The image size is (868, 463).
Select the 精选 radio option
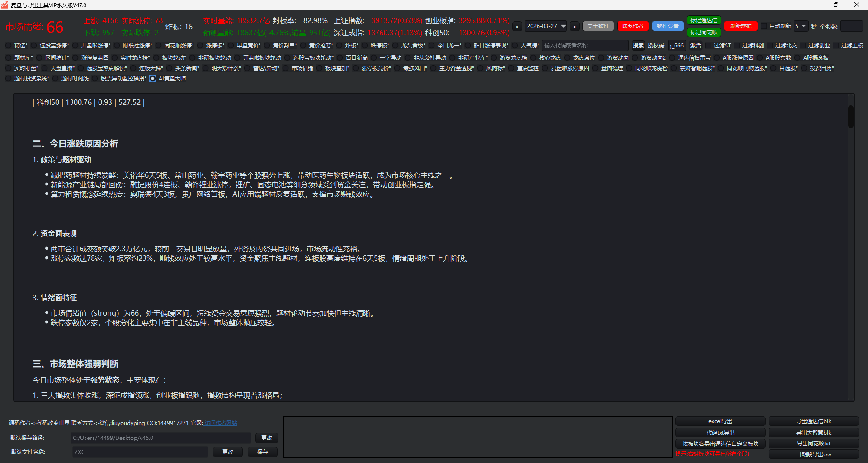[x=9, y=46]
